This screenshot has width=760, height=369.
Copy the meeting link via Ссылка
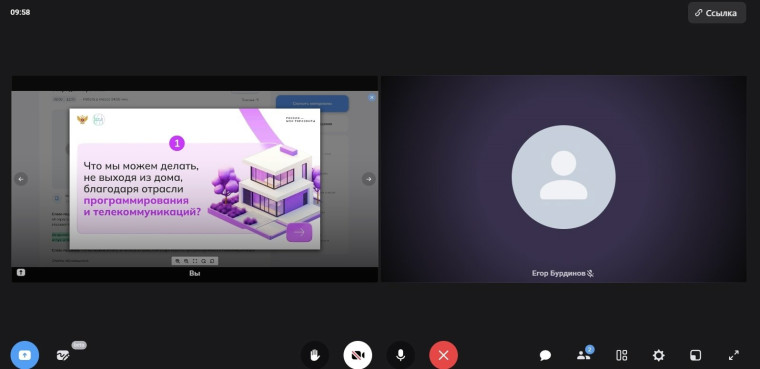click(x=717, y=13)
